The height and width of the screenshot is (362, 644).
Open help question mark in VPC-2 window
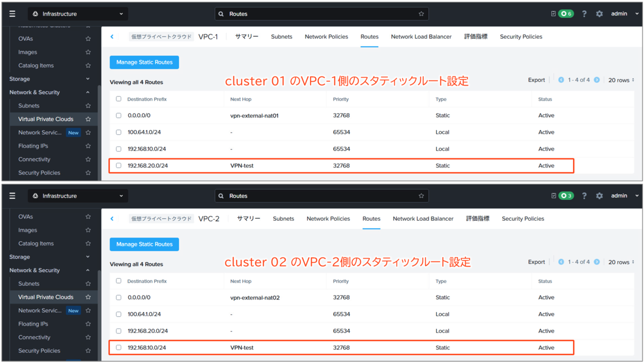point(584,196)
